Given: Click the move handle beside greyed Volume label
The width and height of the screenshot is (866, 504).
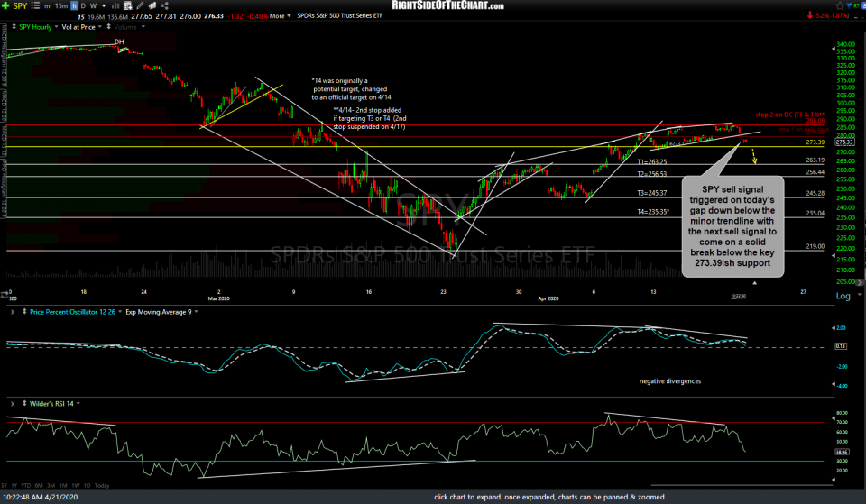Looking at the screenshot, I should click(x=109, y=26).
